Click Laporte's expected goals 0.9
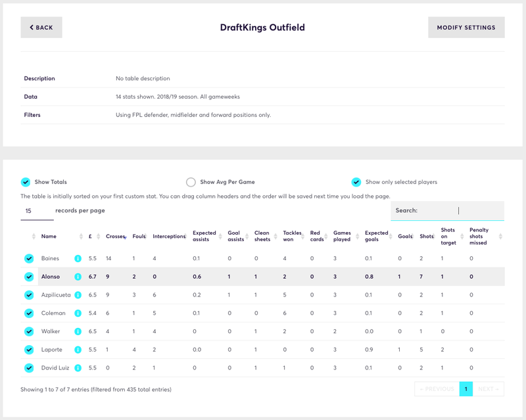526x420 pixels. click(x=369, y=350)
